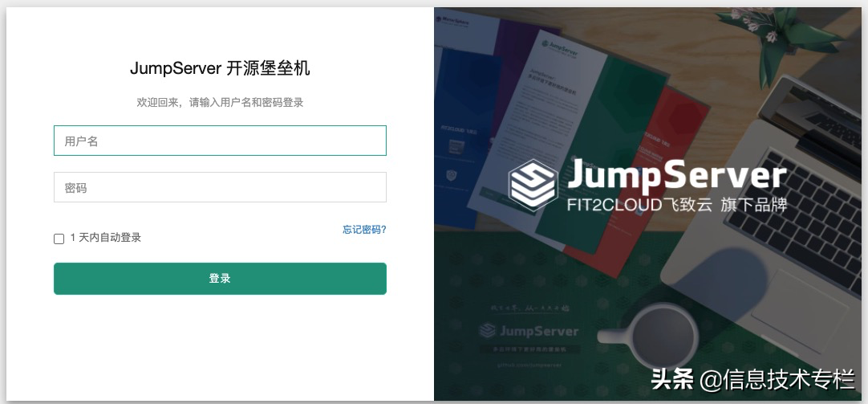The image size is (868, 404).
Task: Focus the 密码 input field
Action: click(x=220, y=187)
